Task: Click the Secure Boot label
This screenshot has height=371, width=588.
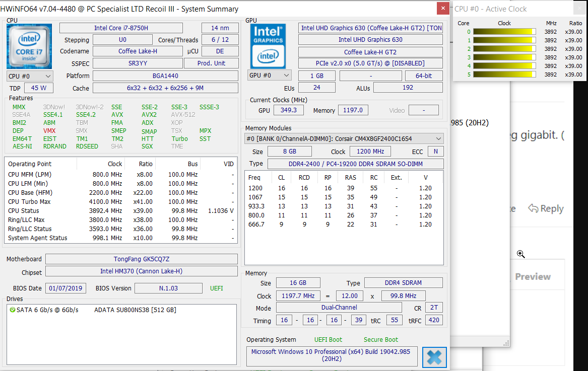Action: [x=380, y=339]
